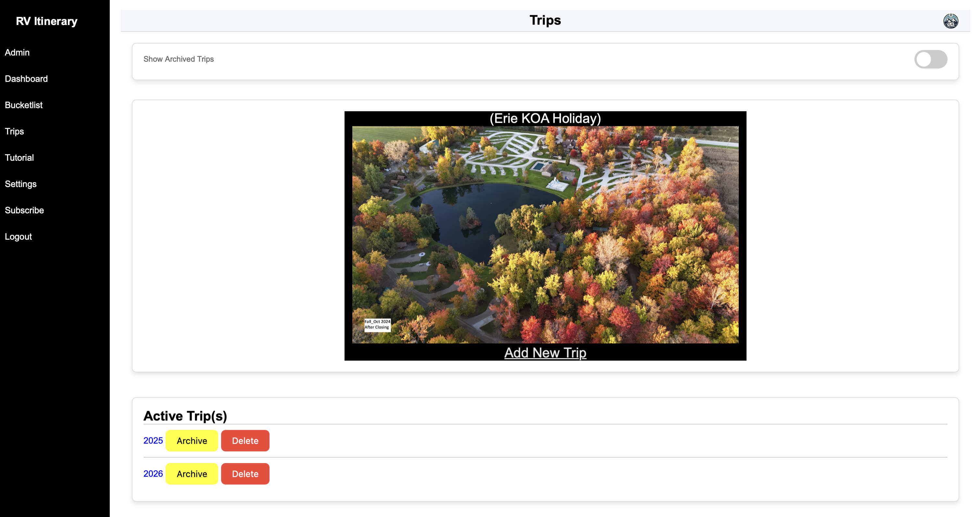
Task: Click the Active Trip(s) heading
Action: coord(185,416)
